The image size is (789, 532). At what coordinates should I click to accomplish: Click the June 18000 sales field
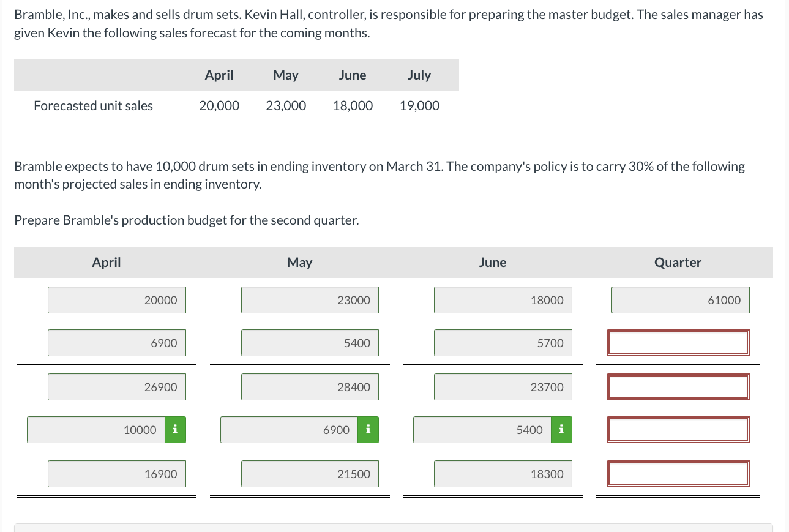point(503,300)
